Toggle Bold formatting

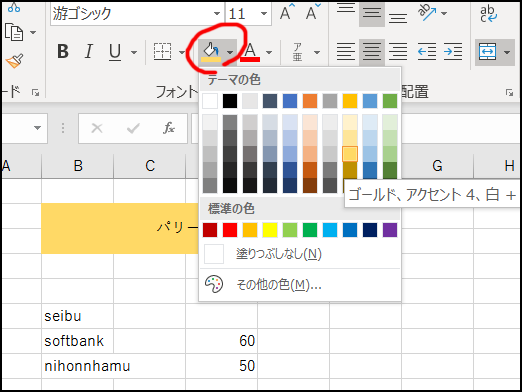(63, 52)
